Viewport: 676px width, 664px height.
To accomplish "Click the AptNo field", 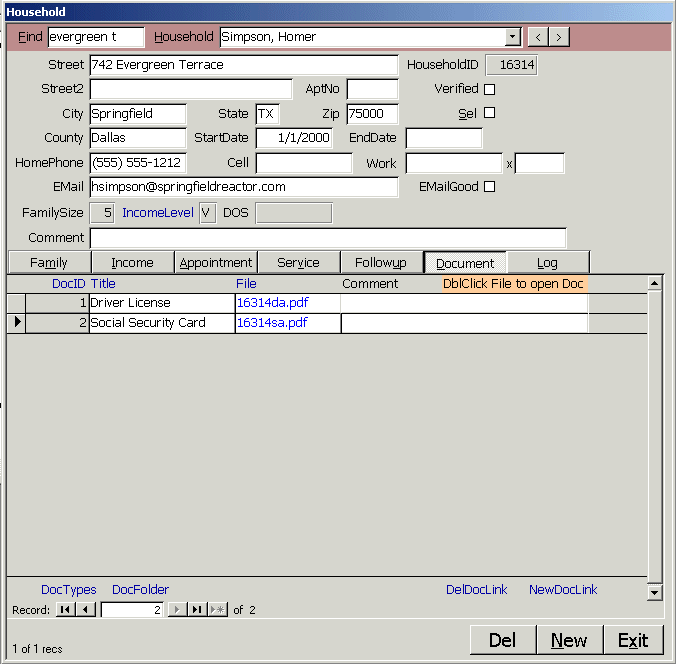I will point(372,89).
